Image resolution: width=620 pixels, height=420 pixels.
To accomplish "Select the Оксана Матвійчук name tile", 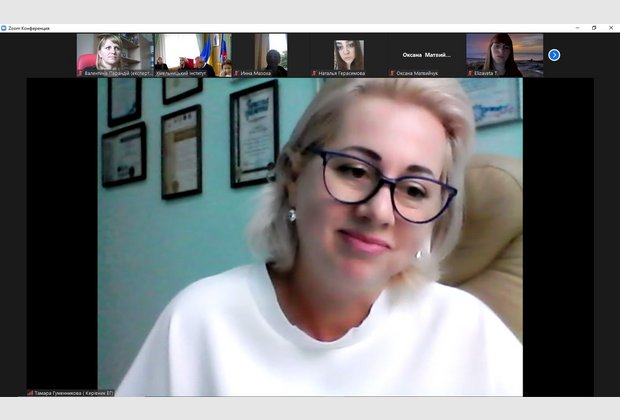I will [x=427, y=54].
